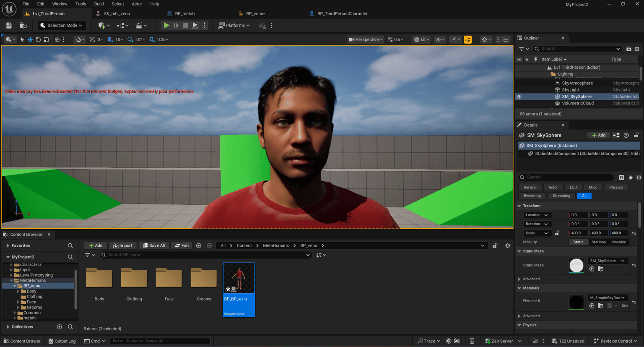The width and height of the screenshot is (644, 347).
Task: Open the Actor menu
Action: point(137,4)
